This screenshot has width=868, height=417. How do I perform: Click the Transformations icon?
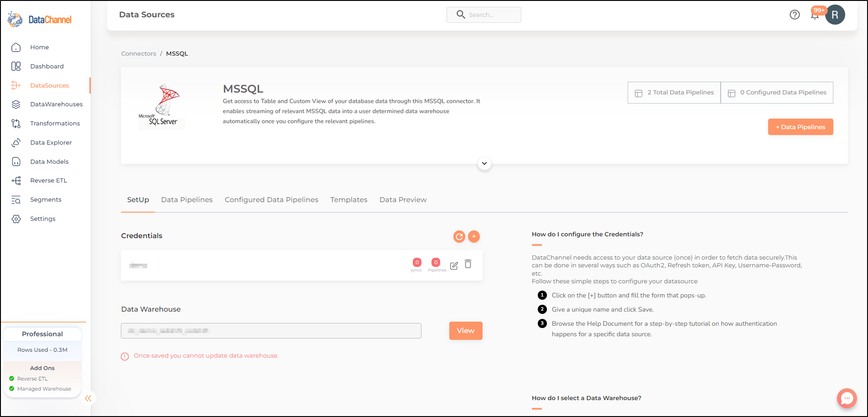coord(16,123)
